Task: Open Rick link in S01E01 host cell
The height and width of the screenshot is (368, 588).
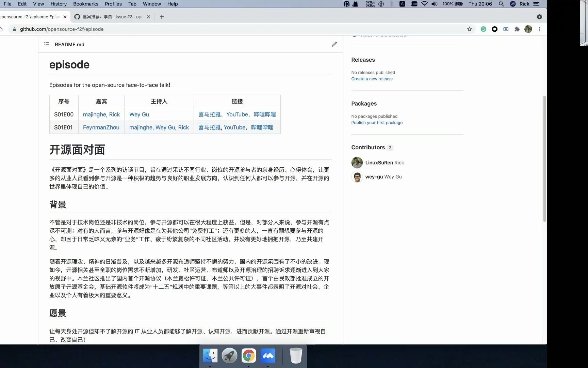Action: 183,127
